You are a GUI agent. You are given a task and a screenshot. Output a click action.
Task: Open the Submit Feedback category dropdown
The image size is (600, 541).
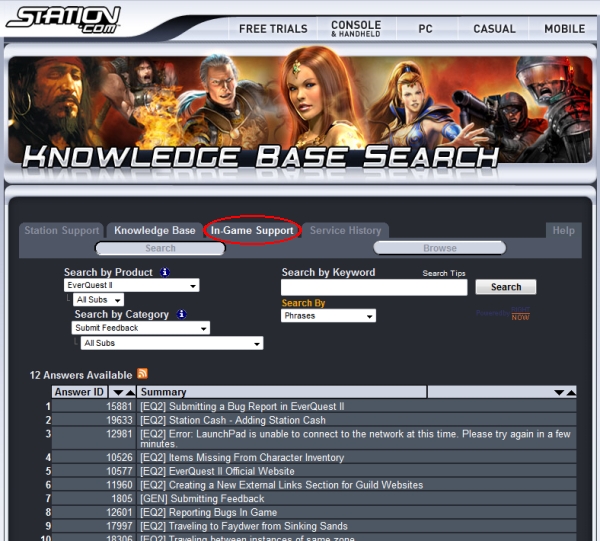coord(141,328)
